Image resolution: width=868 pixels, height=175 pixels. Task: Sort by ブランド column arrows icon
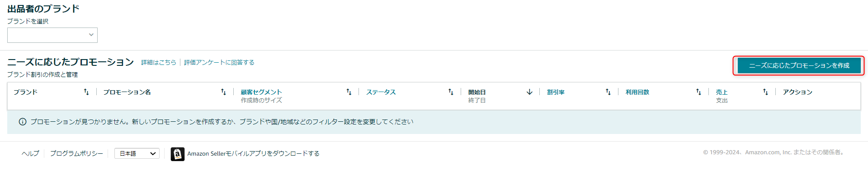click(86, 92)
